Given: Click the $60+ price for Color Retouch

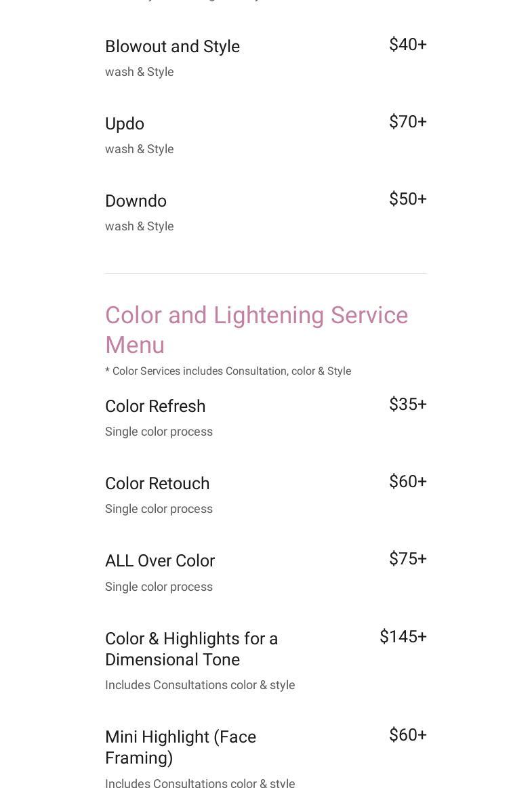Looking at the screenshot, I should [407, 482].
